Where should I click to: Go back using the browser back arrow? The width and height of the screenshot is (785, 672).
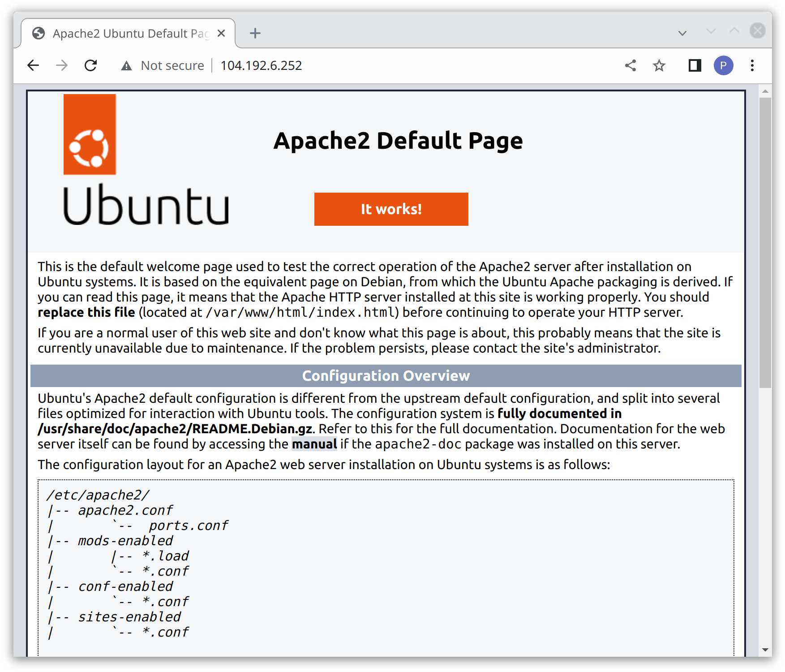33,65
